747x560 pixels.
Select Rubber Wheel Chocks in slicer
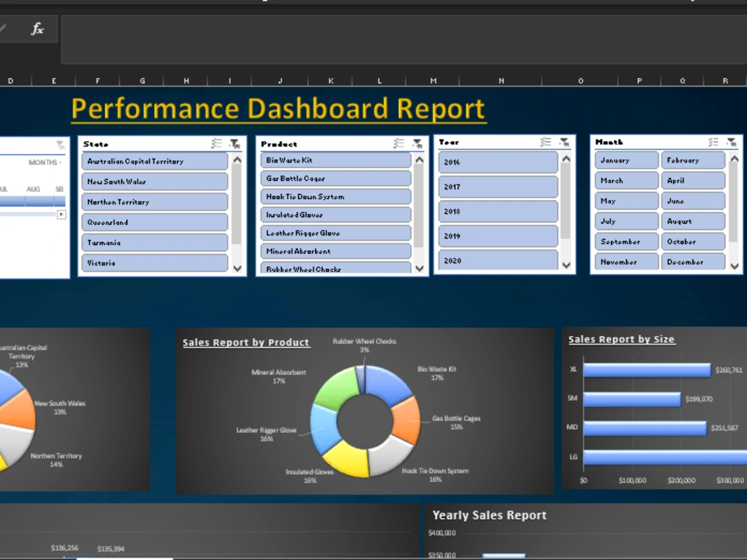point(336,268)
